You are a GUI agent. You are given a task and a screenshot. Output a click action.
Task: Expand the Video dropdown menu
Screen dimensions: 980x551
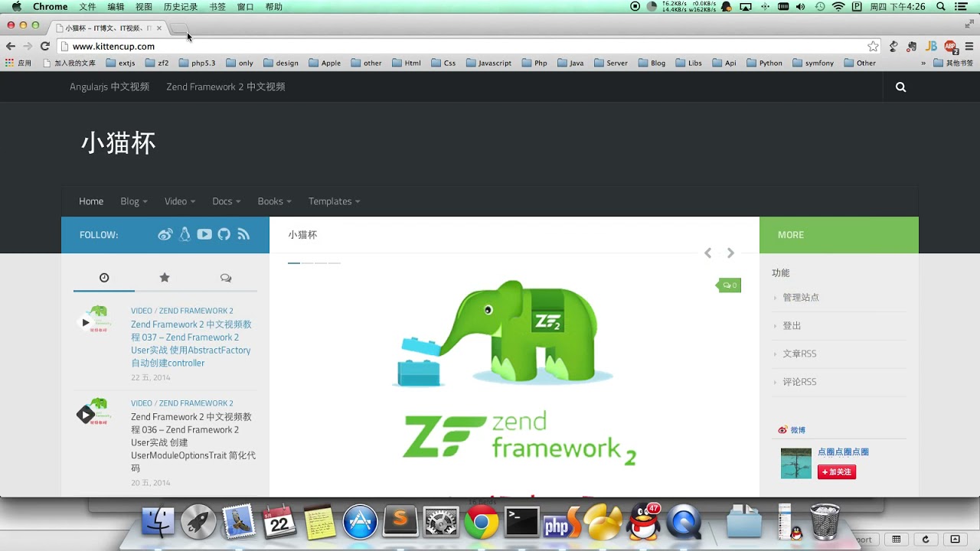tap(180, 201)
